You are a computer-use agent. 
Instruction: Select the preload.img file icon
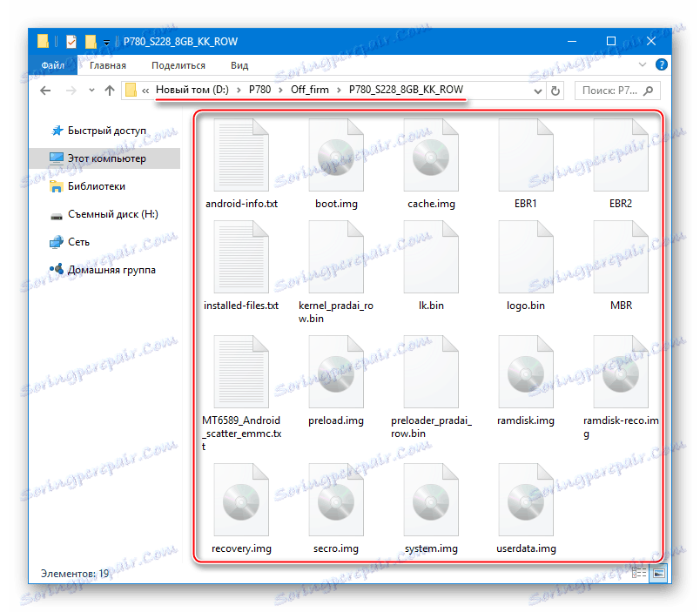(x=336, y=372)
